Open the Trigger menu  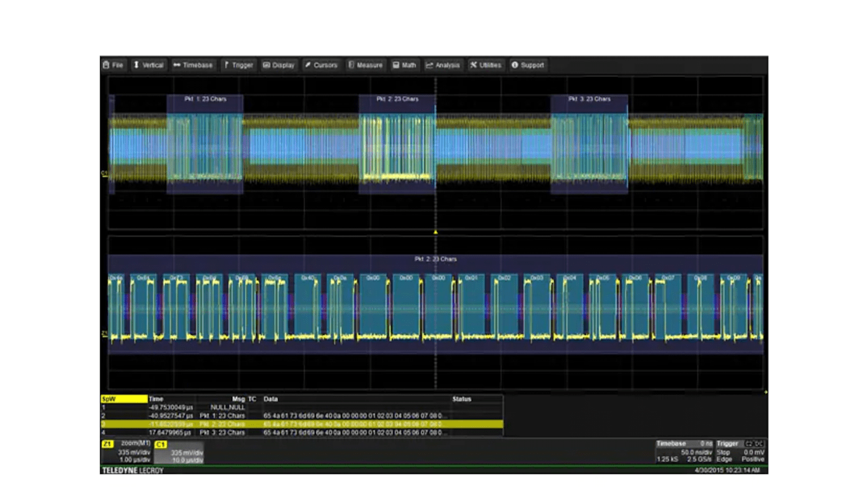coord(238,65)
